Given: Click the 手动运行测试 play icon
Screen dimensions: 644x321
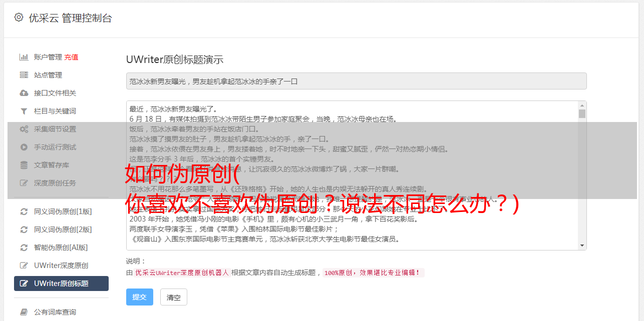Looking at the screenshot, I should pos(24,147).
